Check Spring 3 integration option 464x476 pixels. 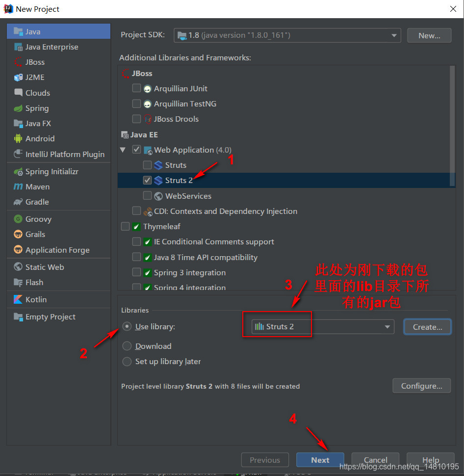[136, 272]
